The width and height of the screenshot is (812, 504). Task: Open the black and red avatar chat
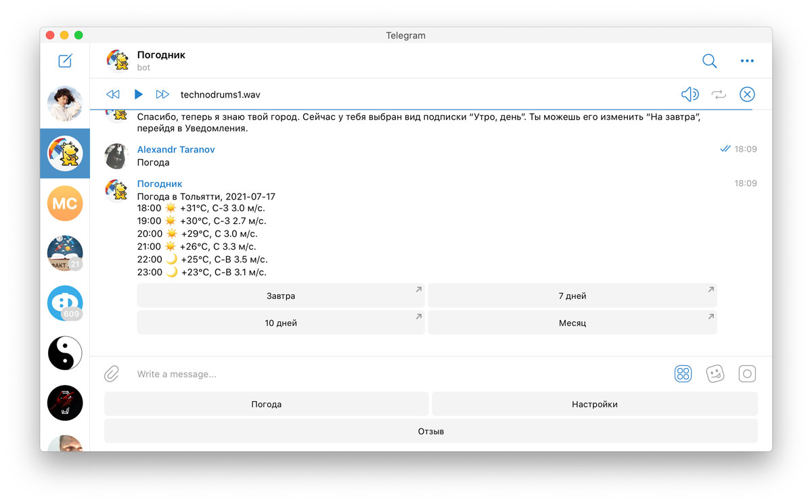tap(65, 403)
